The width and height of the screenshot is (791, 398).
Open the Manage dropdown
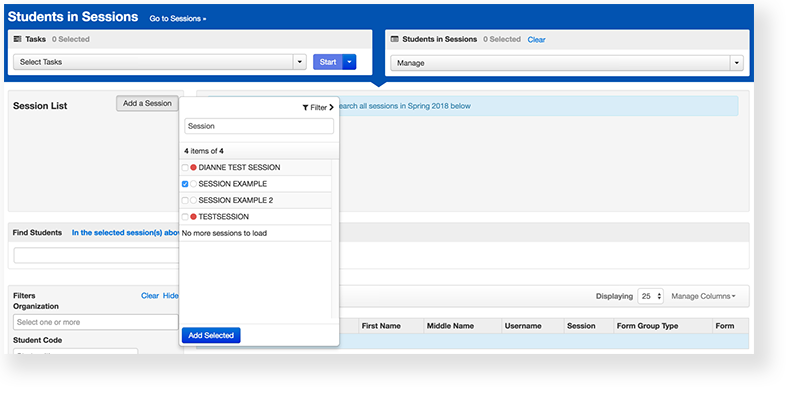pos(567,63)
